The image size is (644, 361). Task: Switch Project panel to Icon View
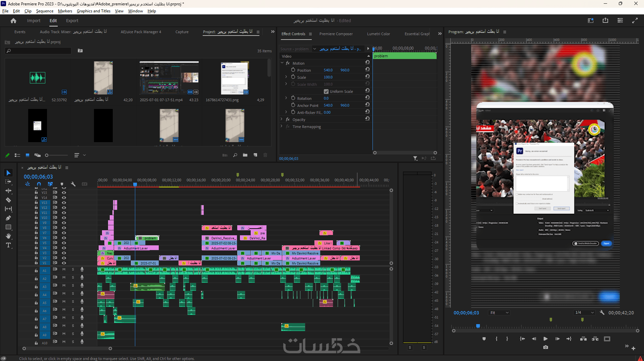[x=28, y=155]
